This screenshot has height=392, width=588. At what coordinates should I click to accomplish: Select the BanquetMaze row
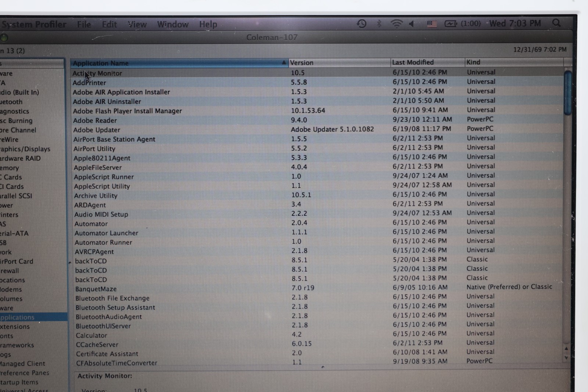pyautogui.click(x=317, y=288)
